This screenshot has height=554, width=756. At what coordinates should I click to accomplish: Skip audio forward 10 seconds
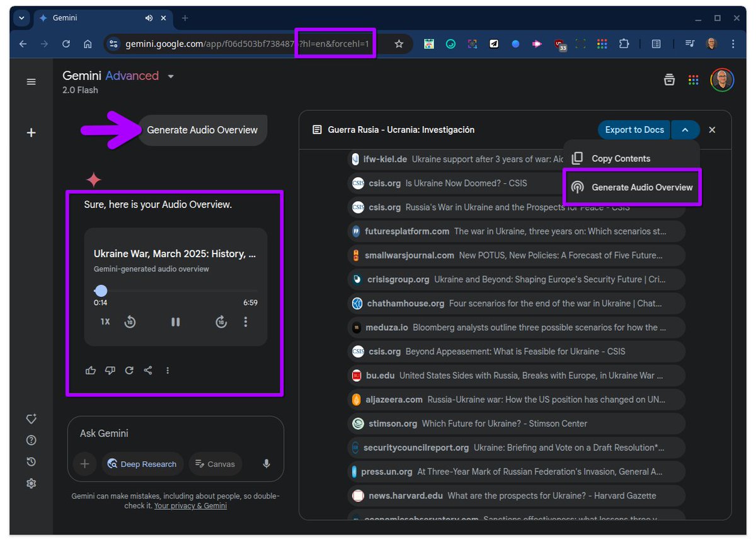coord(221,322)
